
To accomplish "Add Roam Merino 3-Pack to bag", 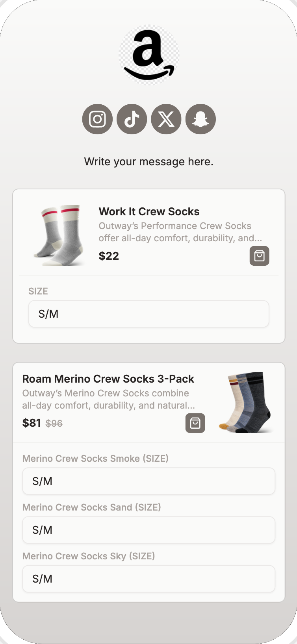I will pos(195,423).
